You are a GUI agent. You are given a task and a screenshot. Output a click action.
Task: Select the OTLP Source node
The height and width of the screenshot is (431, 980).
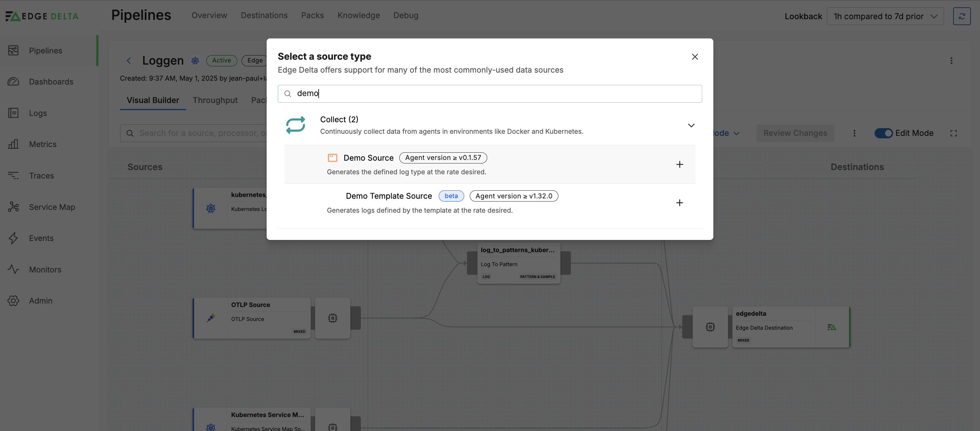tap(252, 318)
